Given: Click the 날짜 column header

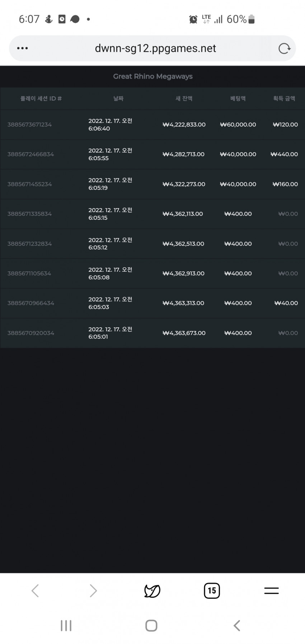Looking at the screenshot, I should point(118,98).
